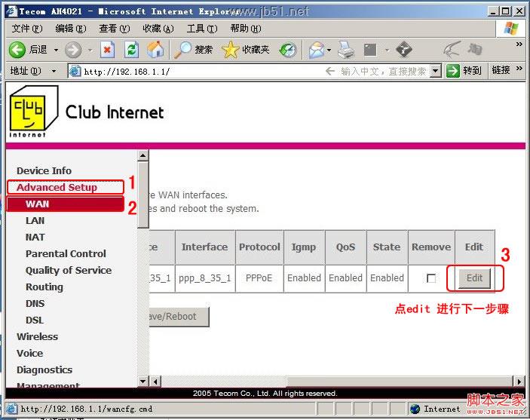
Task: Click the Home icon
Action: coord(155,50)
